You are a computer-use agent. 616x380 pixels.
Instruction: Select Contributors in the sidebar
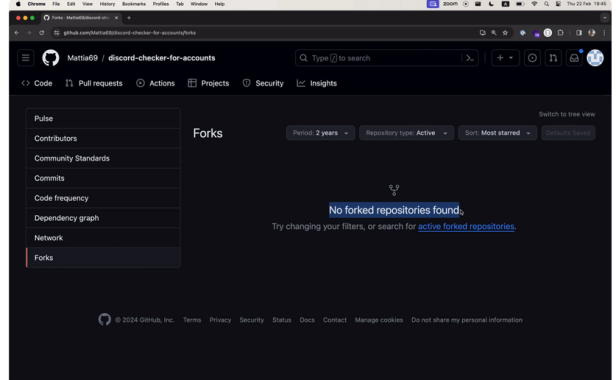pyautogui.click(x=103, y=138)
